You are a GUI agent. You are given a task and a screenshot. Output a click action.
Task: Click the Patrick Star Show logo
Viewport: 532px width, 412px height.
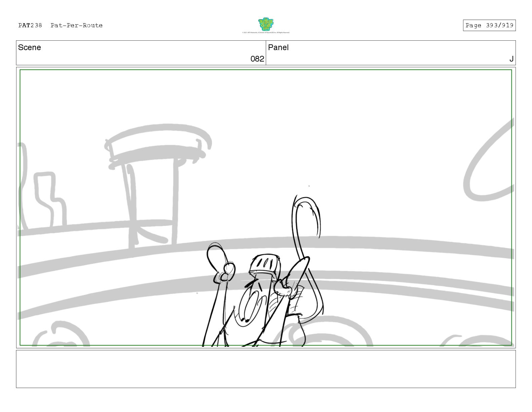tap(266, 24)
